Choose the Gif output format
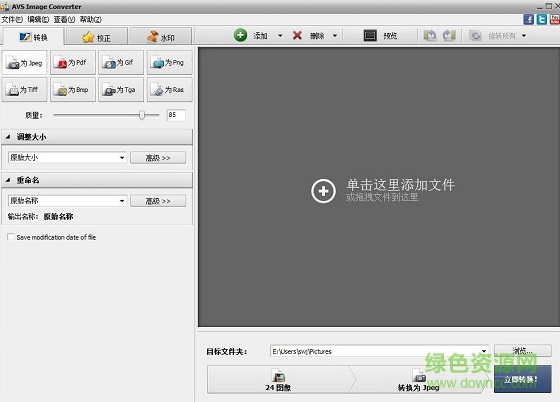 click(x=121, y=62)
